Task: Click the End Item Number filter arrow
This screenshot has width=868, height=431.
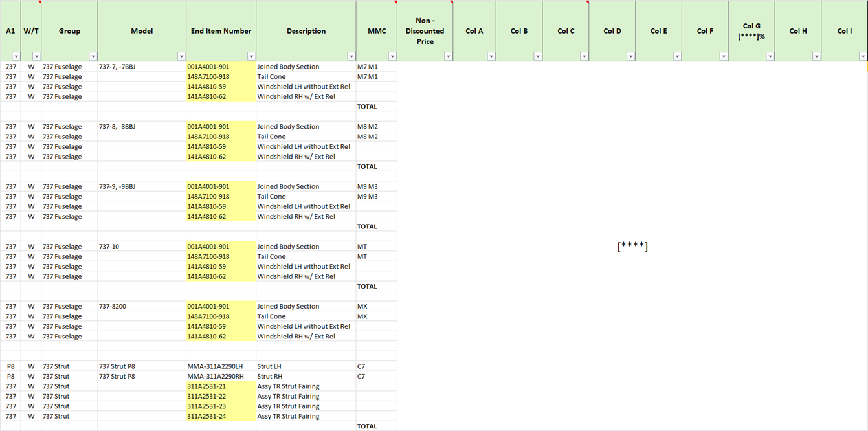Action: coord(250,56)
